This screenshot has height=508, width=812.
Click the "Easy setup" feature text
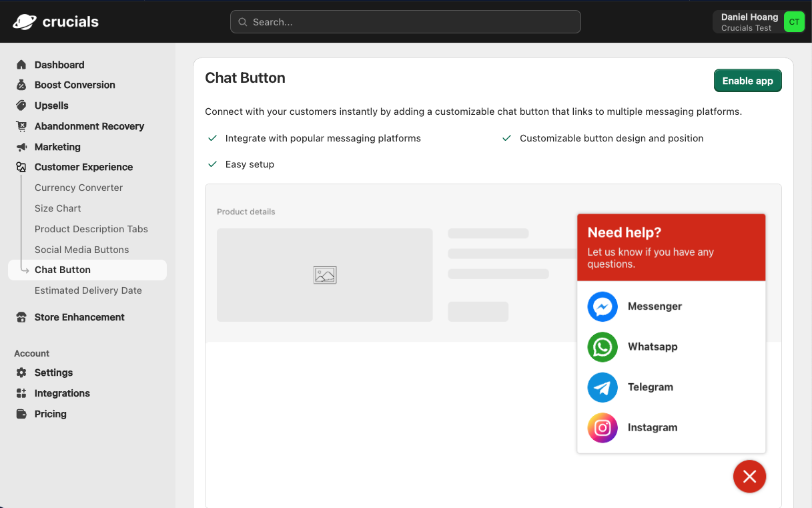[250, 164]
